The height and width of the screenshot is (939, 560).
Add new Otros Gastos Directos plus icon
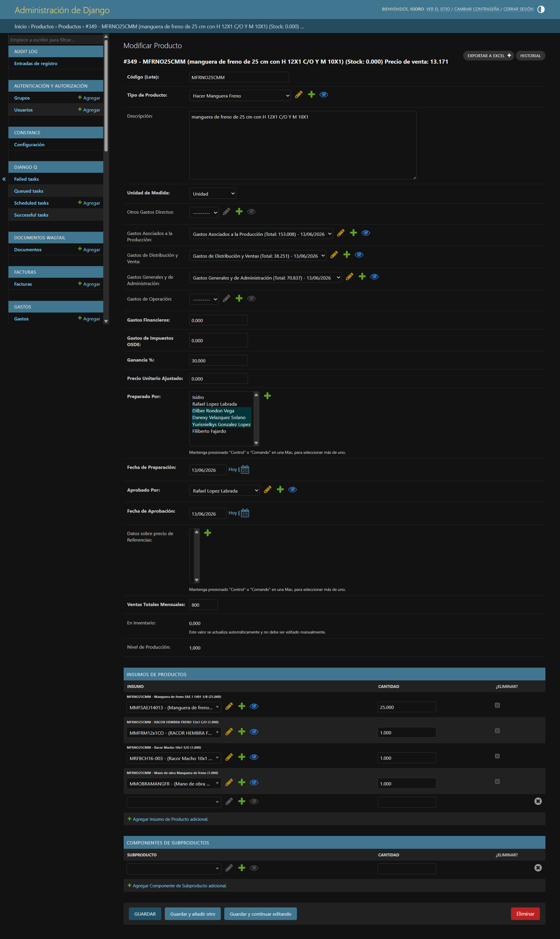[x=239, y=211]
